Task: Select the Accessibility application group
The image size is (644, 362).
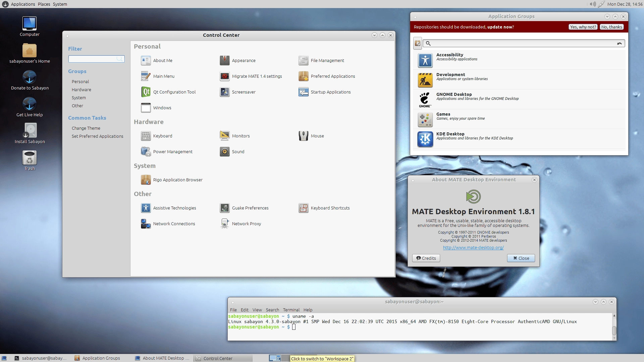Action: [x=519, y=60]
